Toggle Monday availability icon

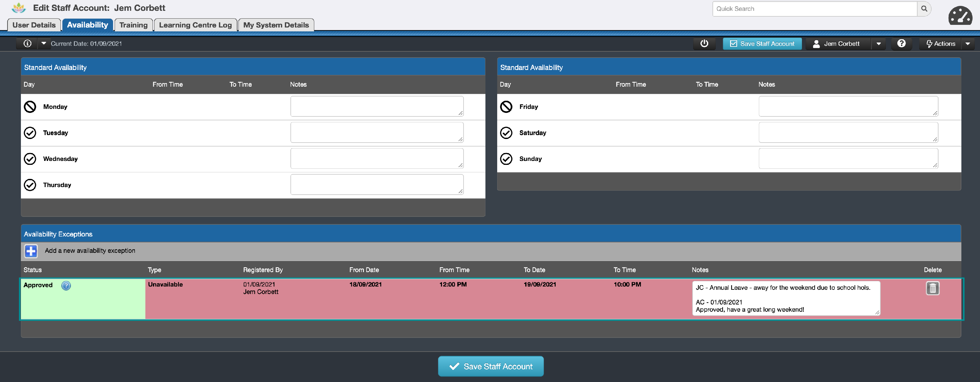pos(30,107)
